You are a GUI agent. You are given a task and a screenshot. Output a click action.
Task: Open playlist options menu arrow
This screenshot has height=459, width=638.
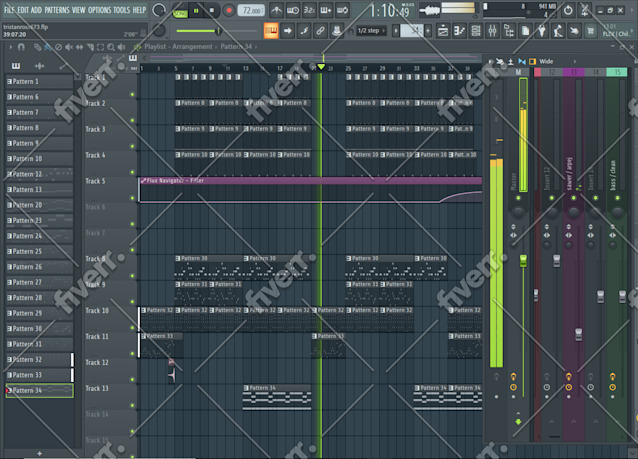point(11,47)
